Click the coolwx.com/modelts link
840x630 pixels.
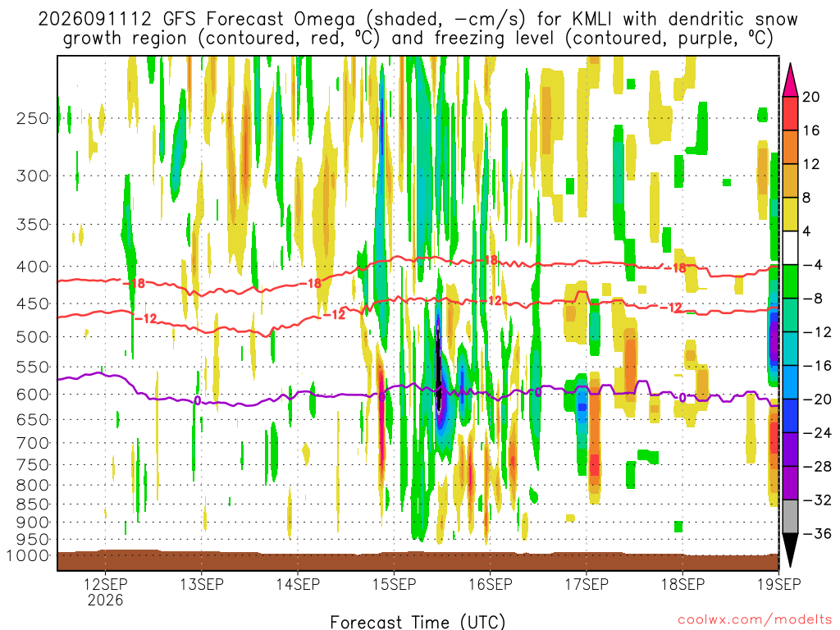[755, 620]
